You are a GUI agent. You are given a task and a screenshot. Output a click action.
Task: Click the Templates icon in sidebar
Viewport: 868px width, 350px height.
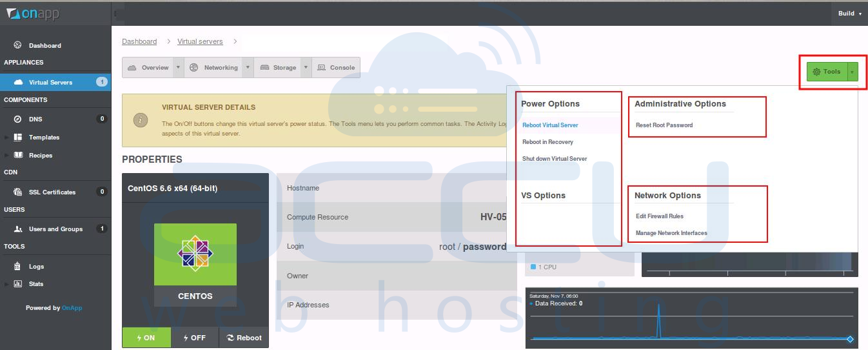tap(18, 137)
